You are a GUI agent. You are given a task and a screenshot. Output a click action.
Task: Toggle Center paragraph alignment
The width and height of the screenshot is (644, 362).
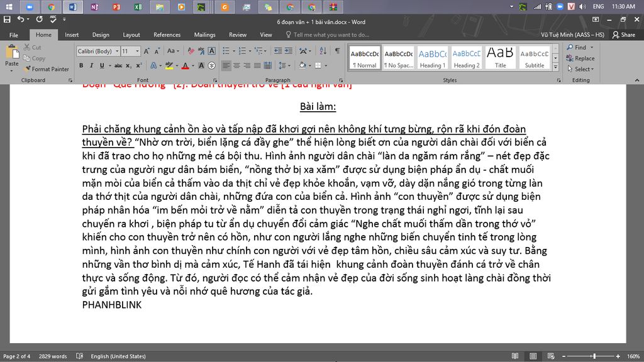click(236, 65)
